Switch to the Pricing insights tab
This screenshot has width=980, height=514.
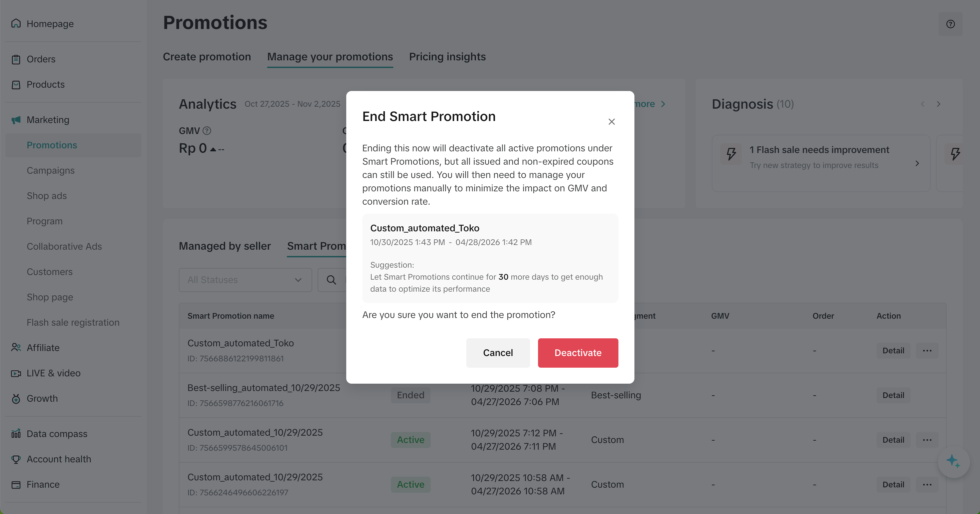(447, 57)
